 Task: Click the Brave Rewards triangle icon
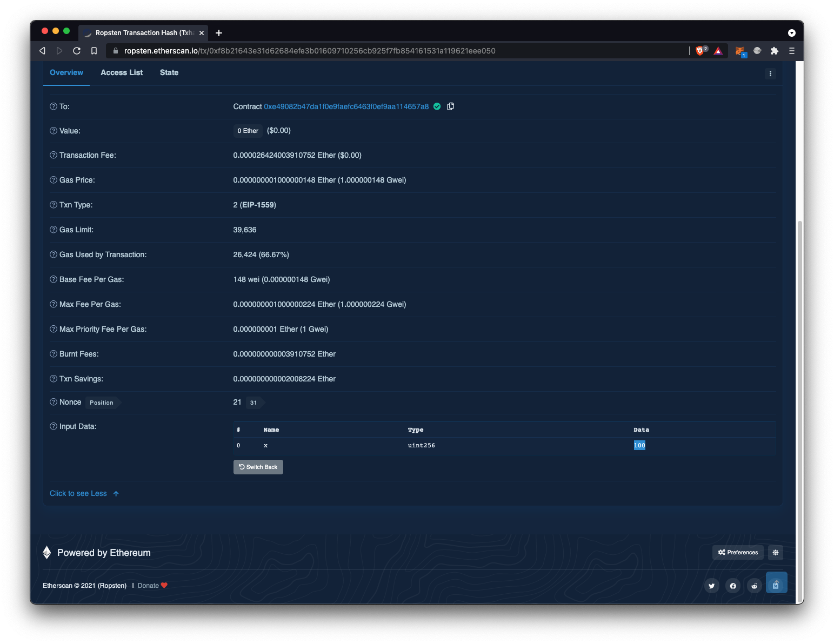pos(718,51)
